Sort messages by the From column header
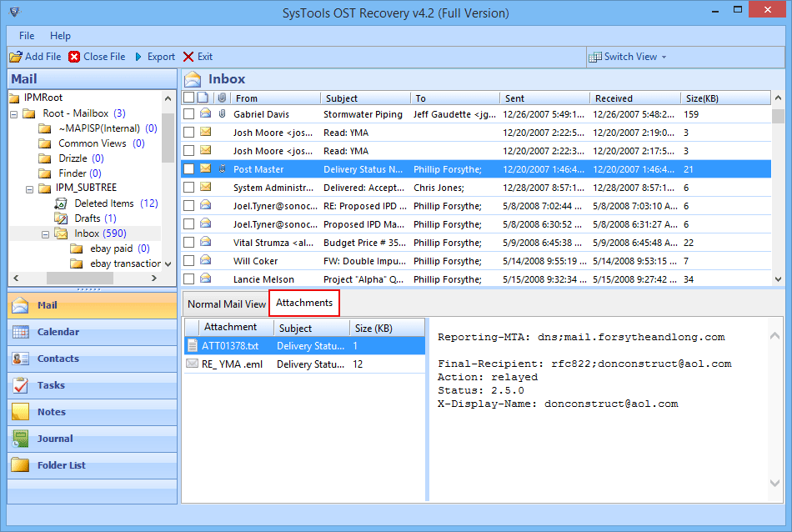This screenshot has width=792, height=532. (275, 98)
